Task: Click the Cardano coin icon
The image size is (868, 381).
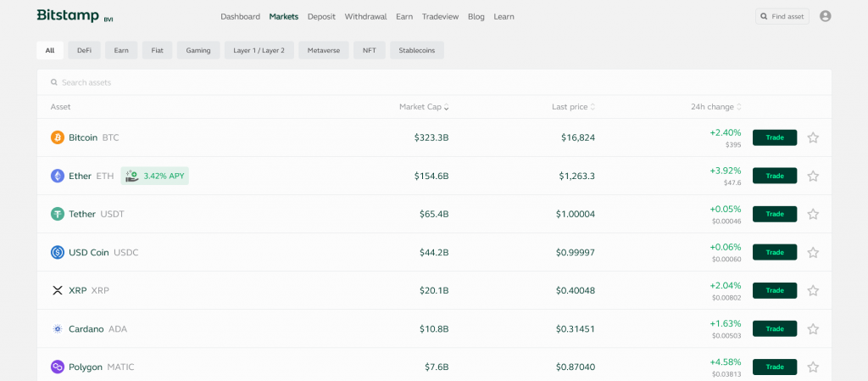Action: click(58, 329)
